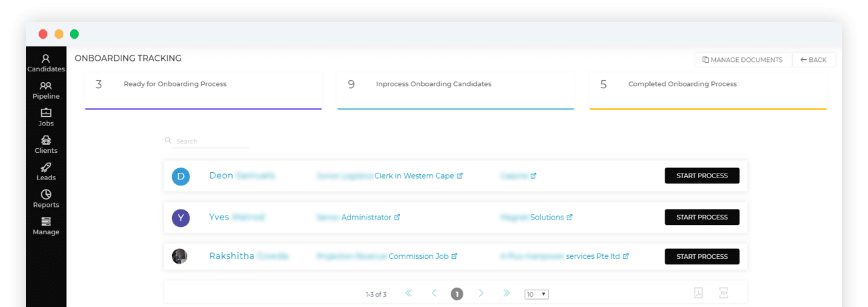Open the rows-per-page dropdown showing 10
This screenshot has width=868, height=307.
click(537, 294)
